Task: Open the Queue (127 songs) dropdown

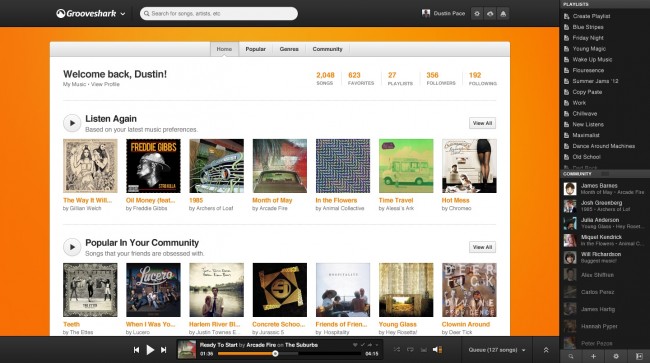Action: click(x=497, y=350)
